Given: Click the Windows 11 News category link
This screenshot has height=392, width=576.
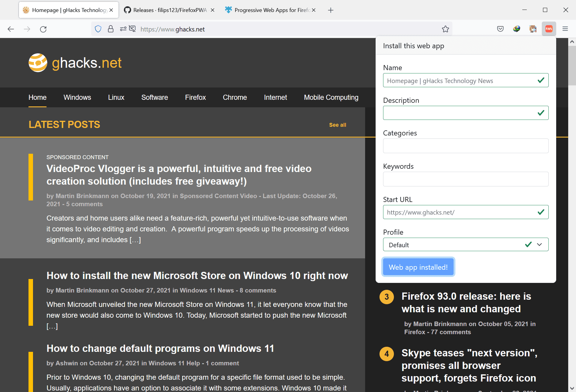Looking at the screenshot, I should click(207, 290).
